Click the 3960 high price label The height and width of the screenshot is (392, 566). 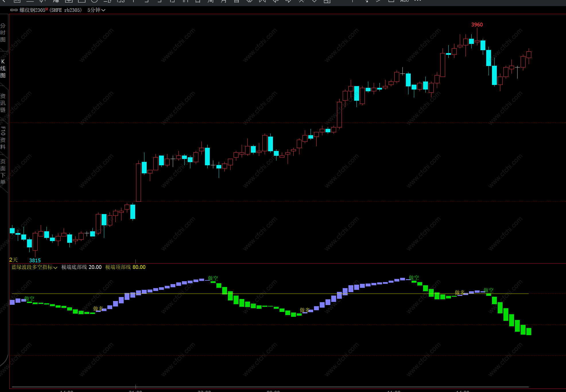[x=477, y=25]
